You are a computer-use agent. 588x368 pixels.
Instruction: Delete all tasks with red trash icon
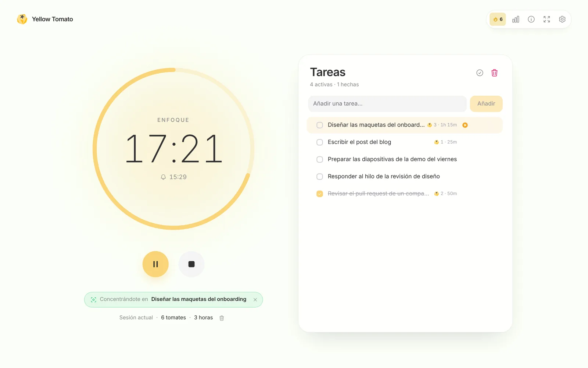coord(495,73)
